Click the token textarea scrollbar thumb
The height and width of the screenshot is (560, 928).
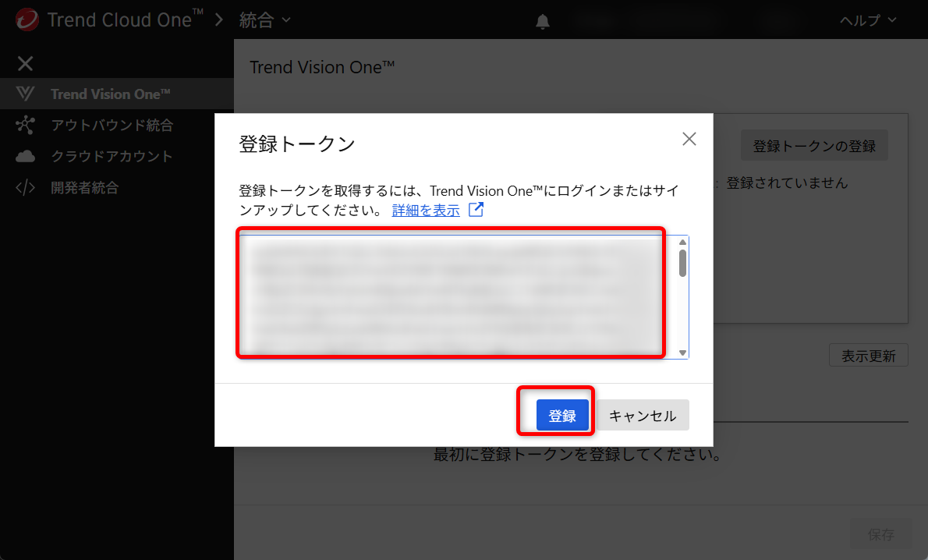(x=682, y=263)
